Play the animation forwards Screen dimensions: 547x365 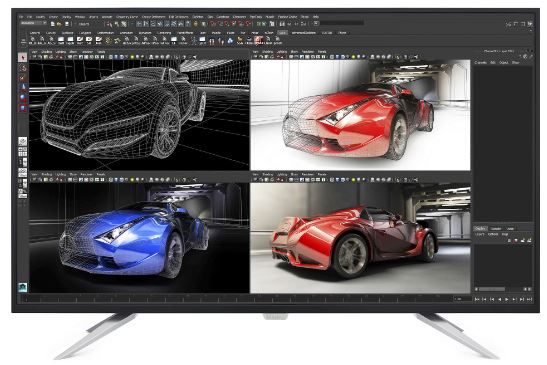507,299
